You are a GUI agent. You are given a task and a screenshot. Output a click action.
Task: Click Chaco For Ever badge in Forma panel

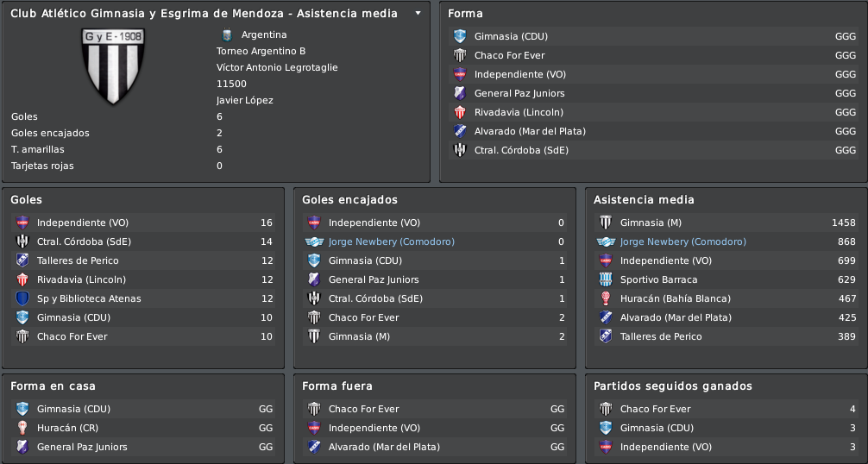pos(460,55)
